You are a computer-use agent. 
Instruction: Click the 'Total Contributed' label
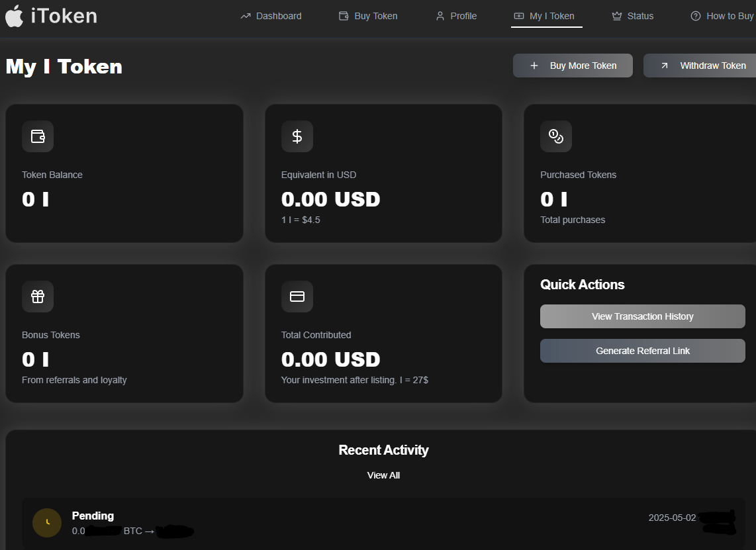[316, 335]
